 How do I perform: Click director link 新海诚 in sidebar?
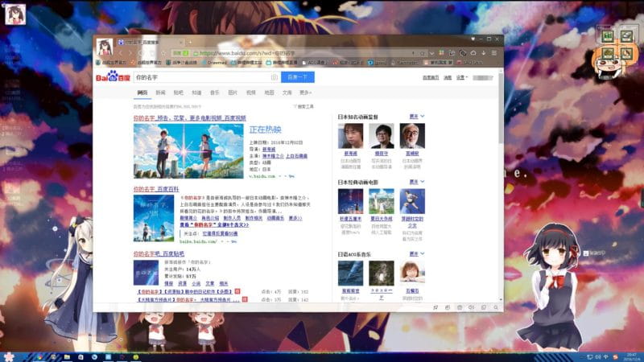[350, 154]
